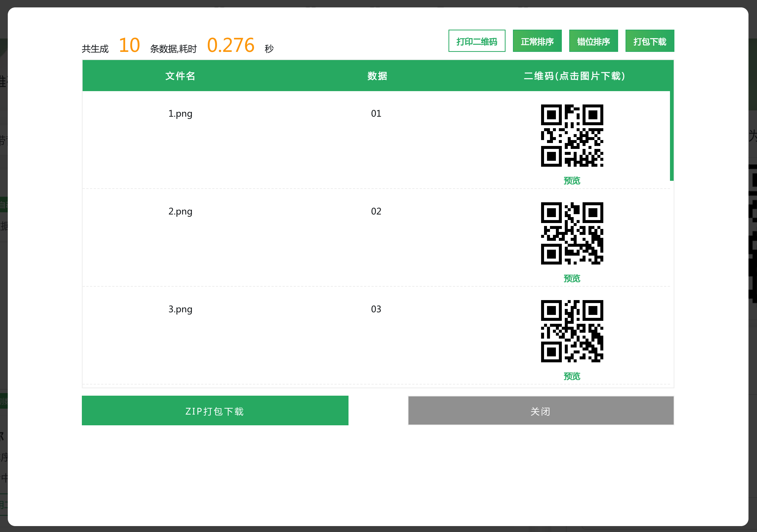Click the ZIP打包下载 button

pyautogui.click(x=215, y=410)
